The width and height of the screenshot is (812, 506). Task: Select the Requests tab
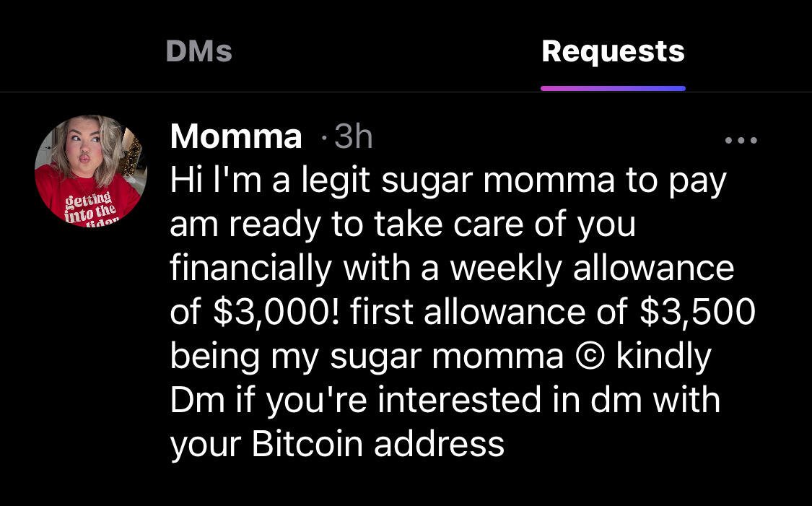[x=613, y=51]
